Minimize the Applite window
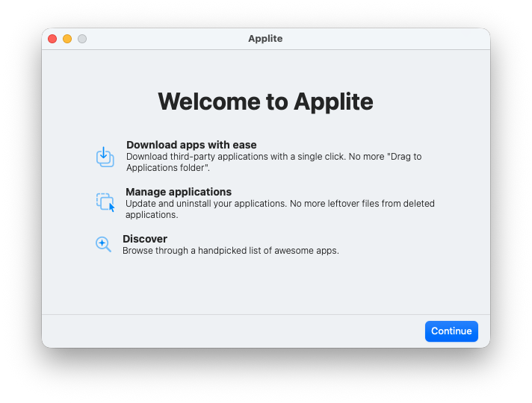 (x=67, y=39)
